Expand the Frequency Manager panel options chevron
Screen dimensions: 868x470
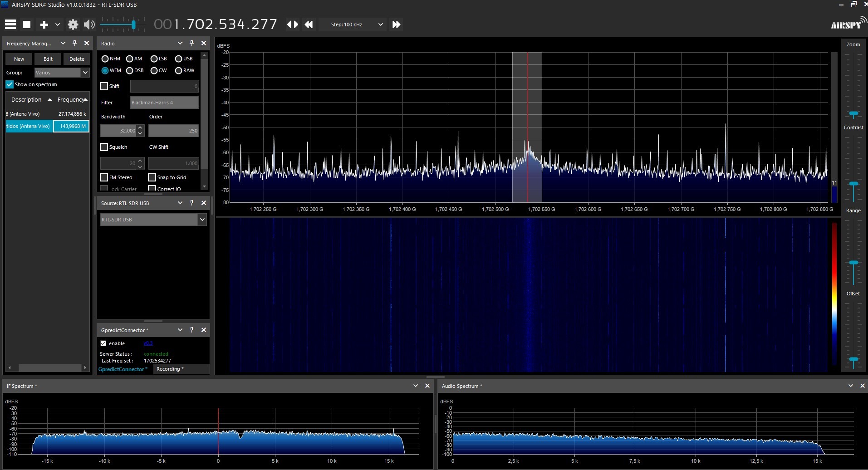click(x=63, y=43)
